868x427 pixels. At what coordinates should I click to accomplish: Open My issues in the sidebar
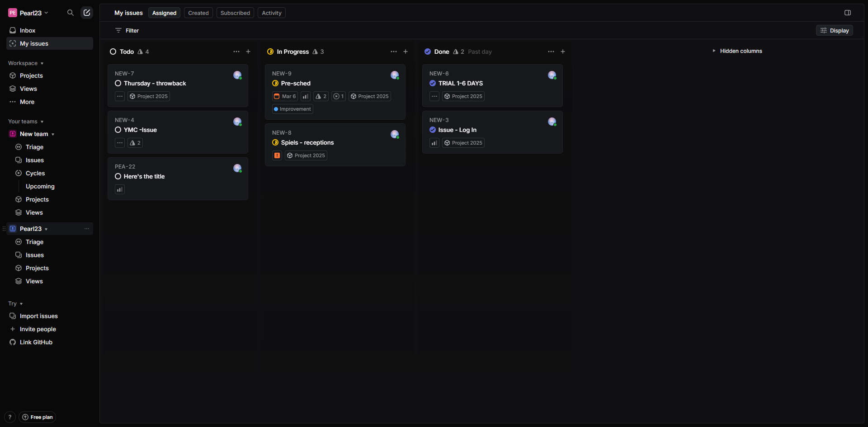tap(50, 43)
